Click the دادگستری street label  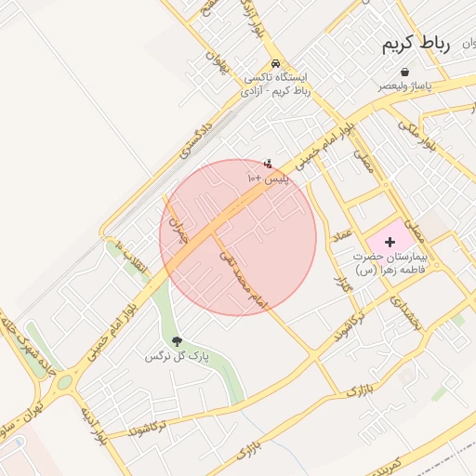point(196,140)
